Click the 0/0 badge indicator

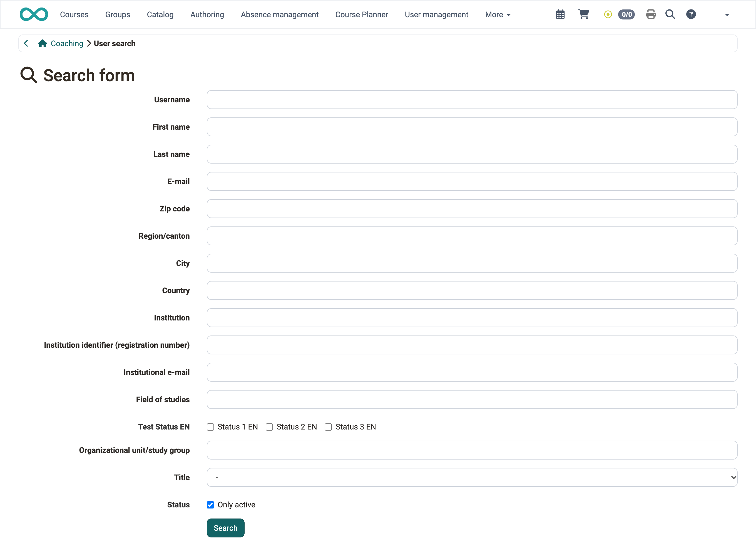pyautogui.click(x=626, y=14)
